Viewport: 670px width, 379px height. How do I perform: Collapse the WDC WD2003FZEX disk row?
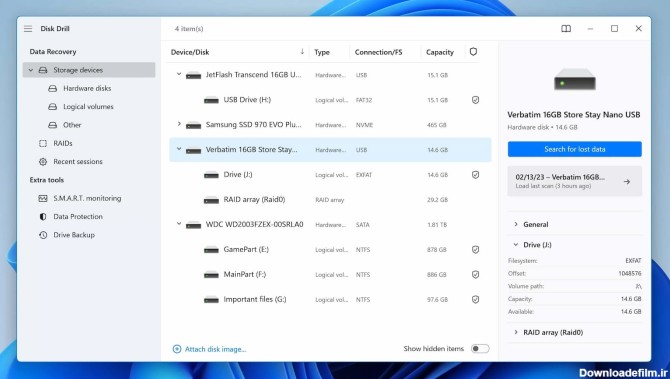point(179,223)
